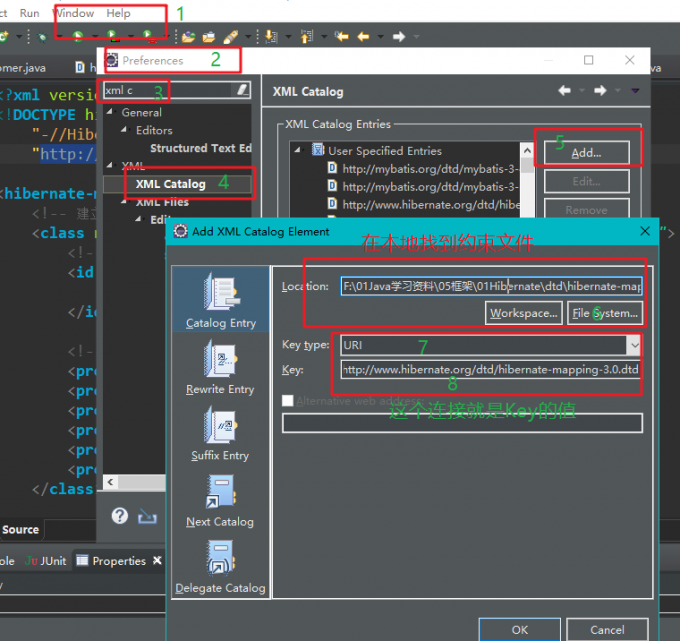Select the XML Files tree item
680x641 pixels.
[x=162, y=202]
